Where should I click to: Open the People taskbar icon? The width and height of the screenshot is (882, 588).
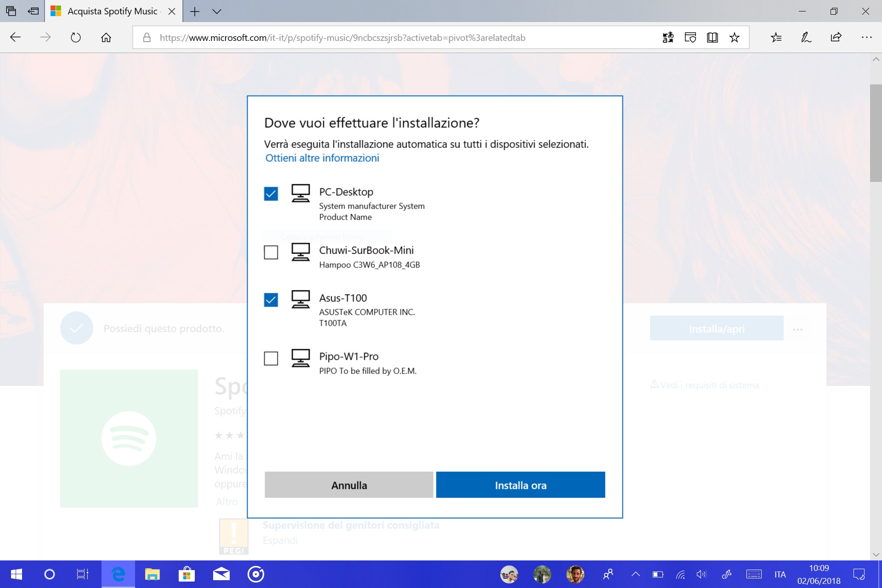click(x=608, y=574)
